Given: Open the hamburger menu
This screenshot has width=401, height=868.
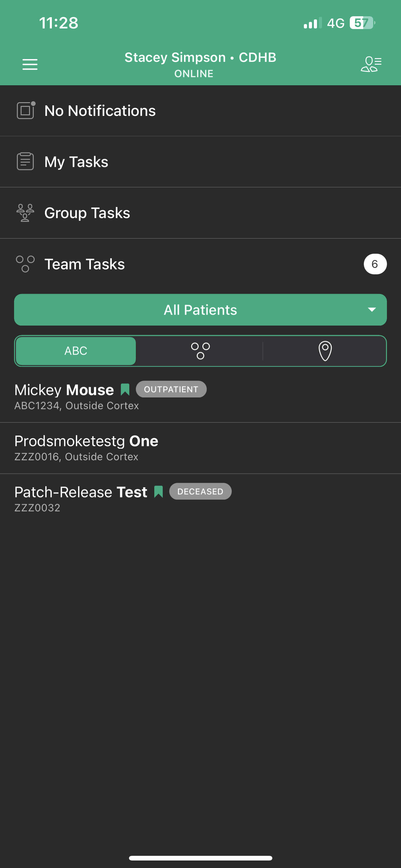Looking at the screenshot, I should 30,64.
